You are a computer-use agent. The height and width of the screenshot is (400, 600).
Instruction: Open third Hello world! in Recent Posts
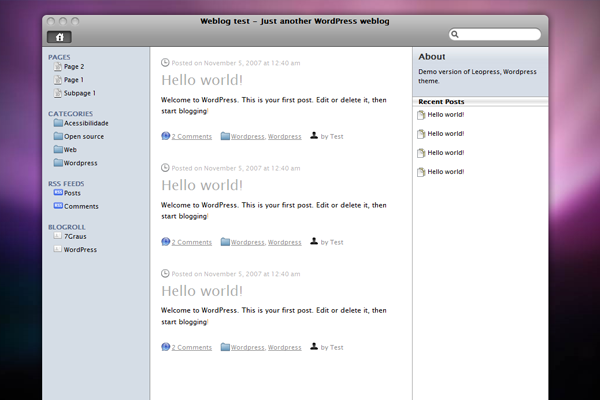[446, 153]
